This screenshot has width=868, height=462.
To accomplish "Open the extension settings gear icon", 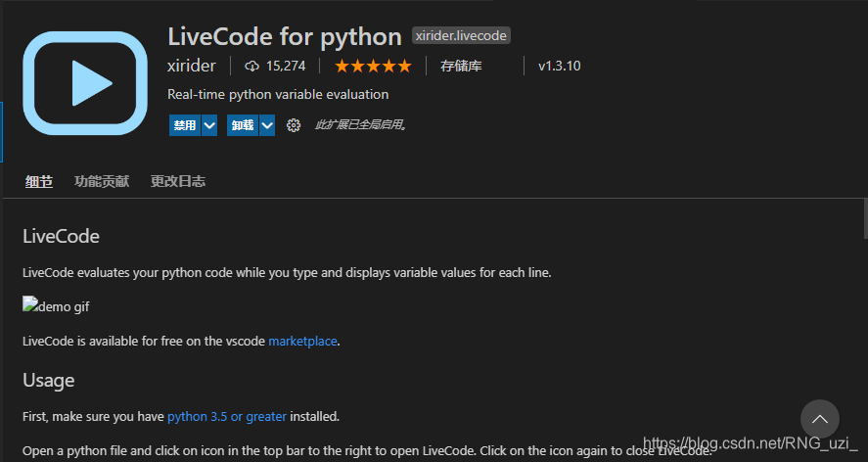I will click(x=294, y=125).
